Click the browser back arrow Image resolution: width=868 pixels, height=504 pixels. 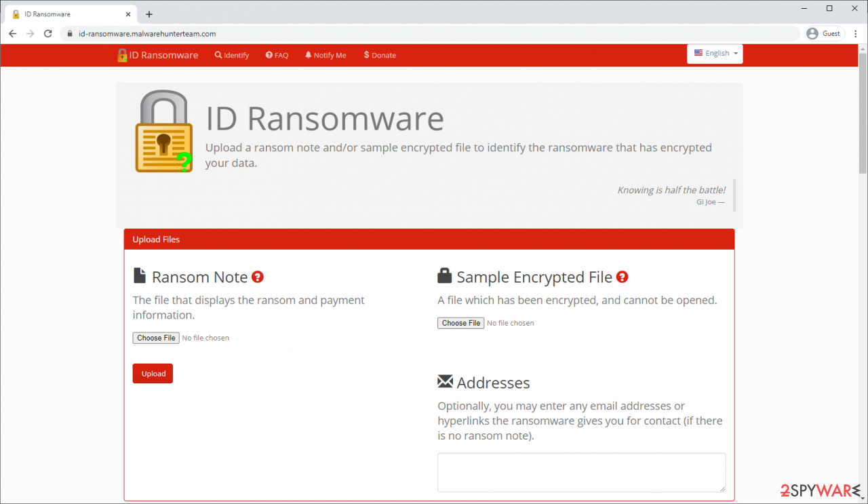(x=12, y=33)
